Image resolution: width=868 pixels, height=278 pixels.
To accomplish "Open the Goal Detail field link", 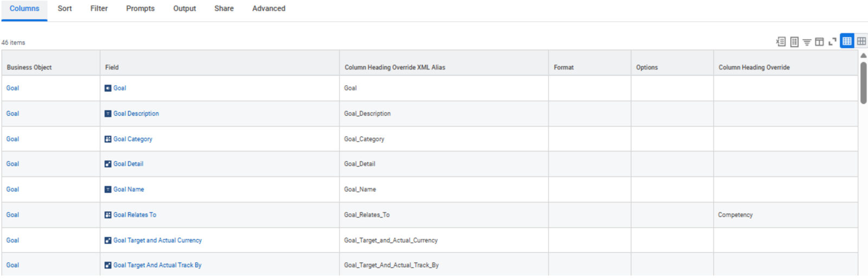I will tap(128, 164).
